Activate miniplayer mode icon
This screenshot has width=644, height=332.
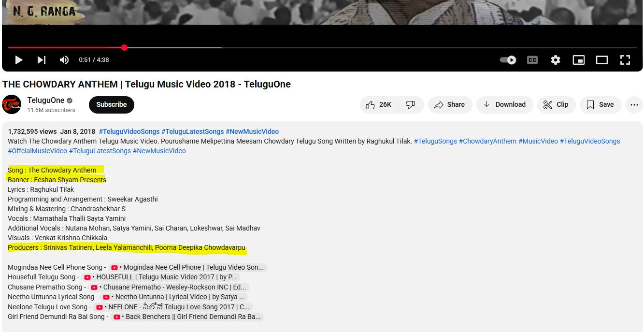578,60
